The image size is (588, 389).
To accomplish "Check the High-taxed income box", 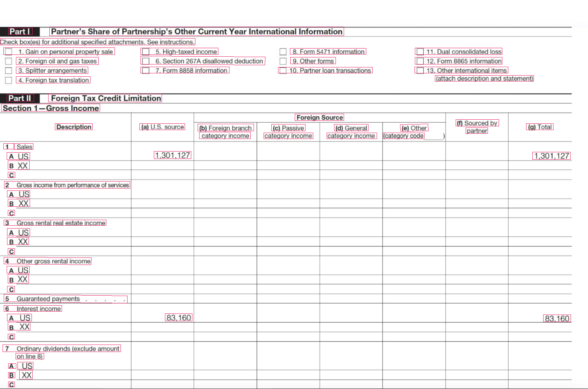I will (146, 51).
